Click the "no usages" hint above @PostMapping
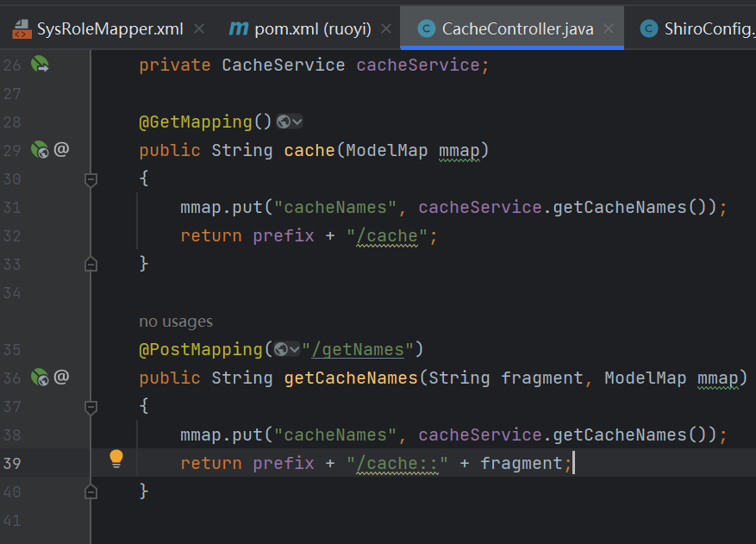The height and width of the screenshot is (544, 756). click(x=176, y=322)
